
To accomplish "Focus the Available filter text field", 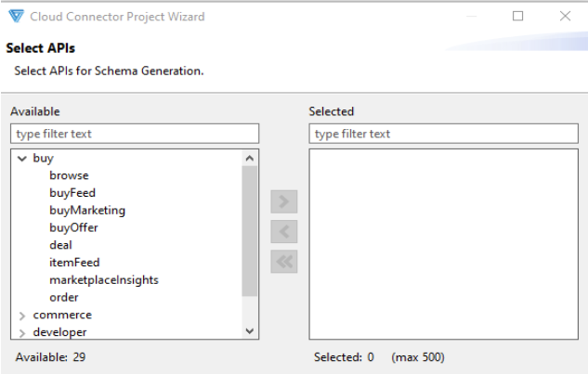I will [x=135, y=134].
